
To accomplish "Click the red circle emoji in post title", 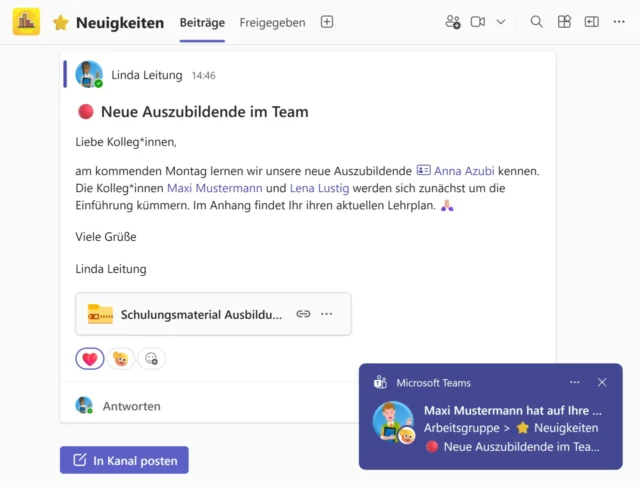I will point(86,111).
